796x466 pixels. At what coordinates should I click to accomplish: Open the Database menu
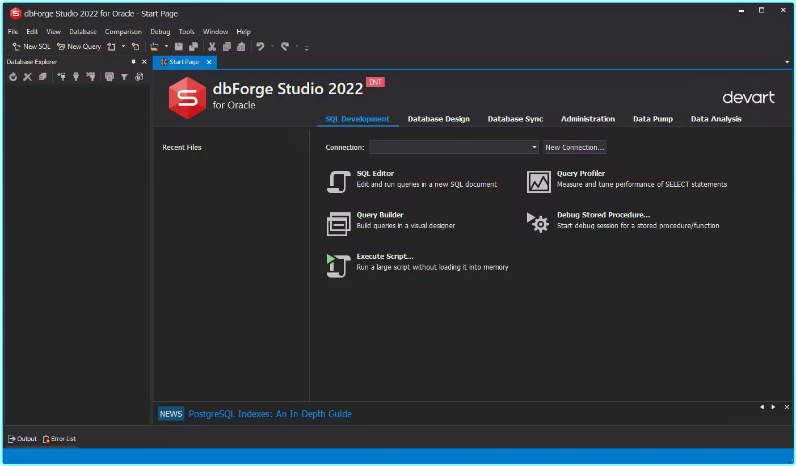click(x=83, y=31)
